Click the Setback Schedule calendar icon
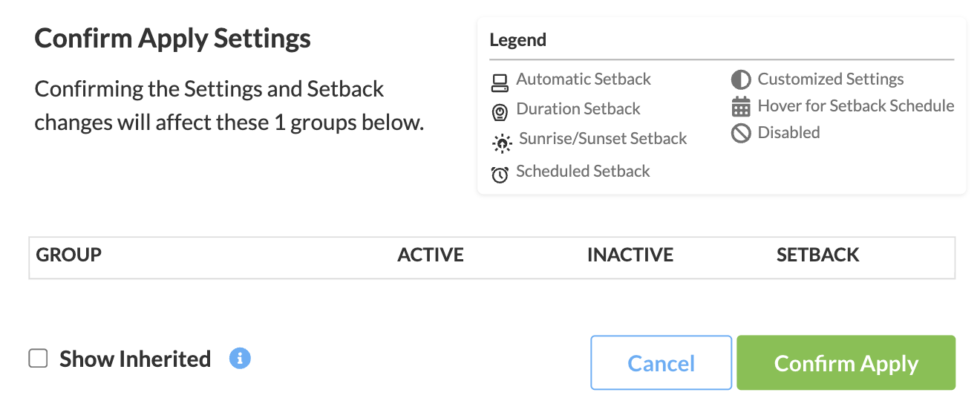The height and width of the screenshot is (404, 980). tap(740, 107)
